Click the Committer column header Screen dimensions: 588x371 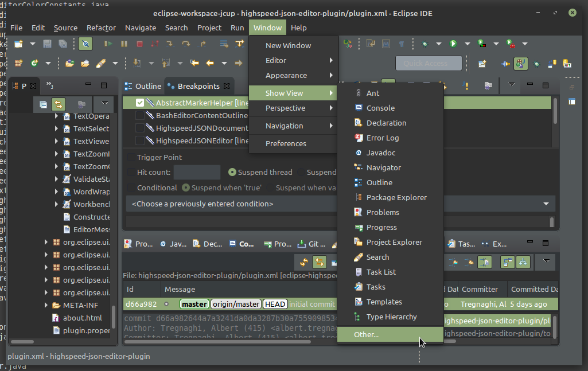(482, 290)
